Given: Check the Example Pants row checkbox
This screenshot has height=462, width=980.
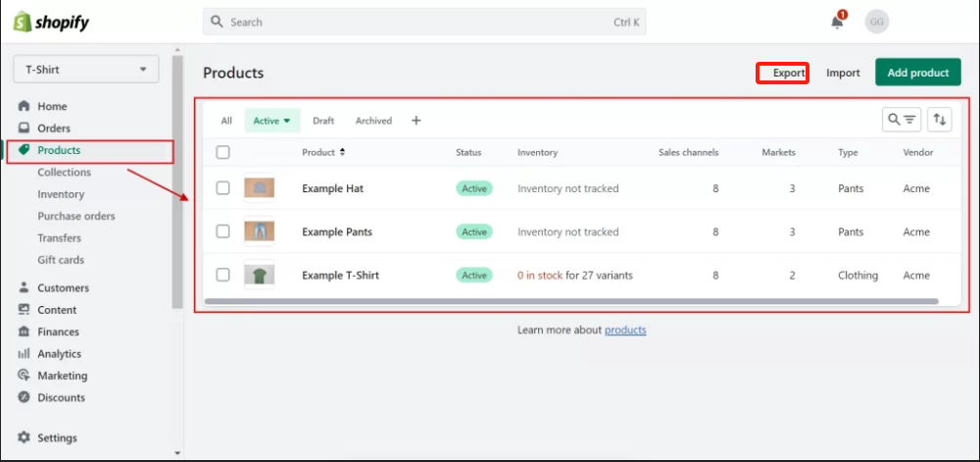Looking at the screenshot, I should [x=223, y=231].
